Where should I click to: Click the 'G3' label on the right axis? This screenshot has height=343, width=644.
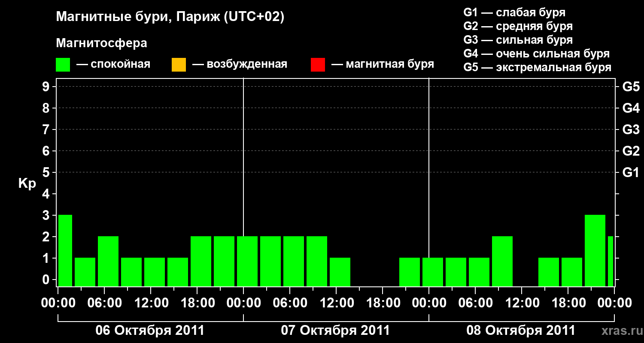(631, 129)
